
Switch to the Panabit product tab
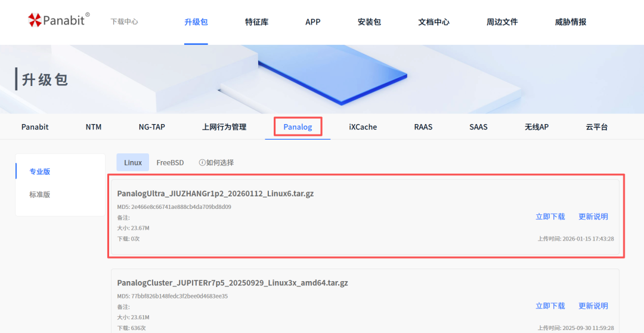35,127
